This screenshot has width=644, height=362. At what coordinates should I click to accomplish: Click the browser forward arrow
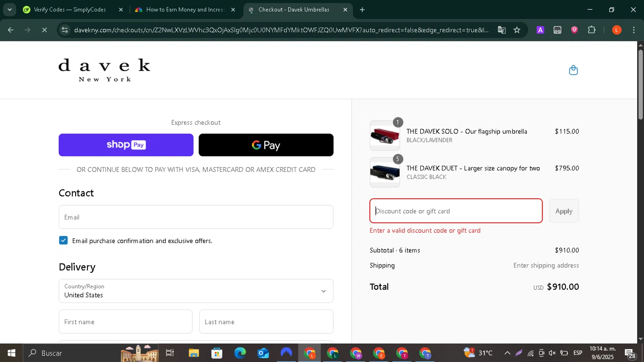(27, 30)
